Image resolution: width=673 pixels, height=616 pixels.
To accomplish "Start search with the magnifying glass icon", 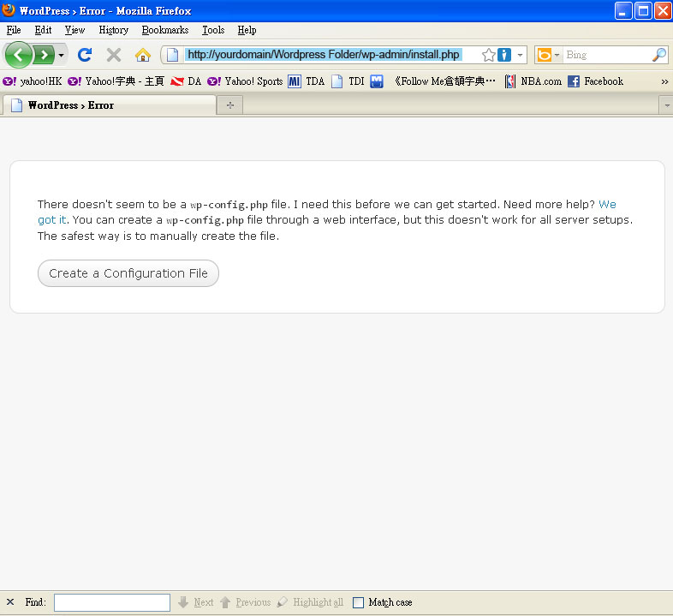I will point(658,55).
